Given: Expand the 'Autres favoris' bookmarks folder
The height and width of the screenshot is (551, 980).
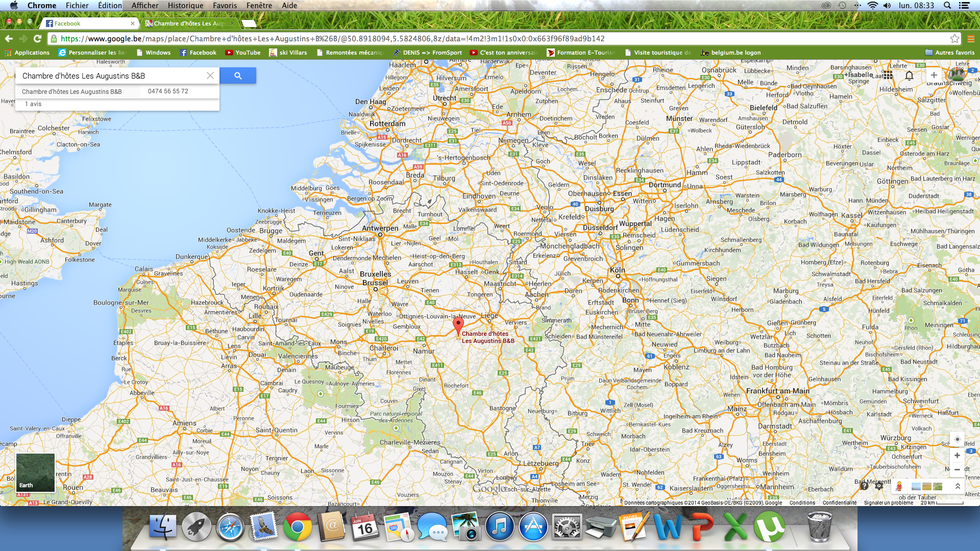Looking at the screenshot, I should point(949,53).
